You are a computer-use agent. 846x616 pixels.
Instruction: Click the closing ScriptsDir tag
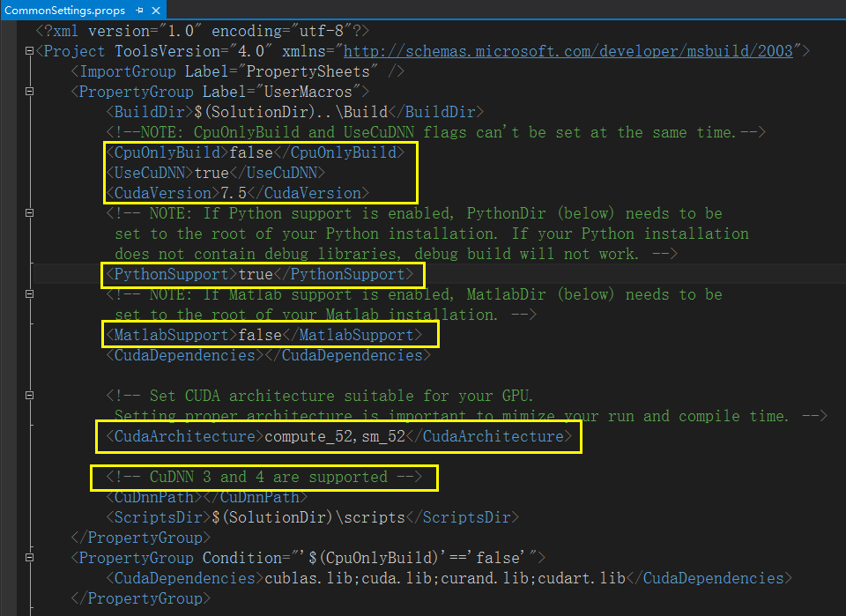pyautogui.click(x=463, y=517)
